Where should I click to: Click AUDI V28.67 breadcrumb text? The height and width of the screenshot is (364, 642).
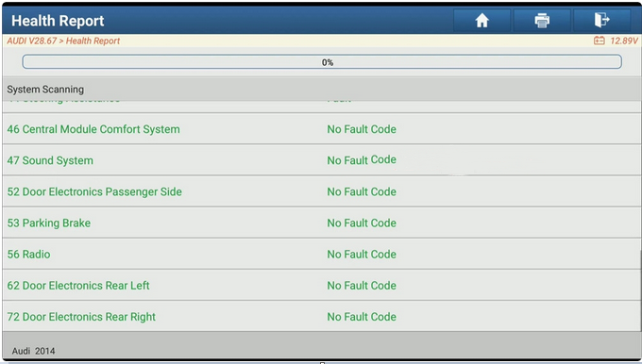(x=31, y=41)
